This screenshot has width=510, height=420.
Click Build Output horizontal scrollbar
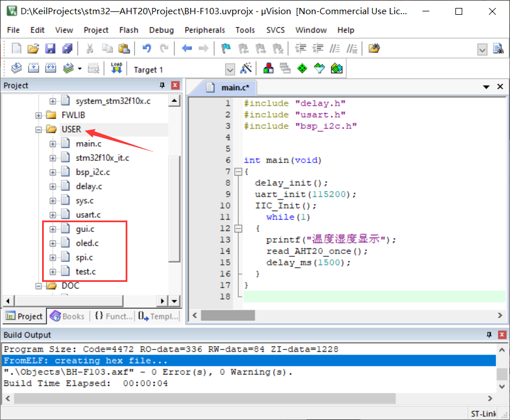(x=205, y=398)
